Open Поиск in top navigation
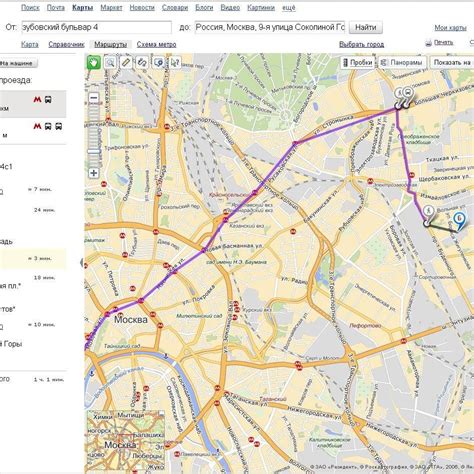 pos(30,8)
